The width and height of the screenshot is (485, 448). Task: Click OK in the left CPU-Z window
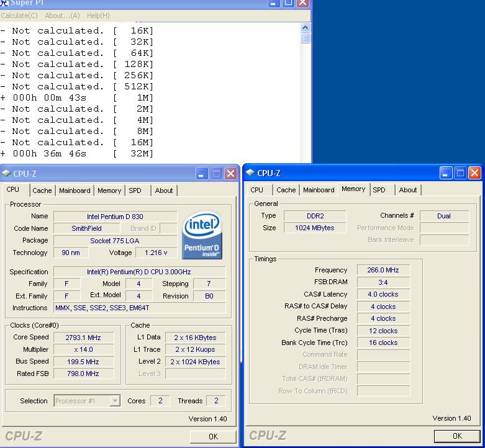(213, 437)
